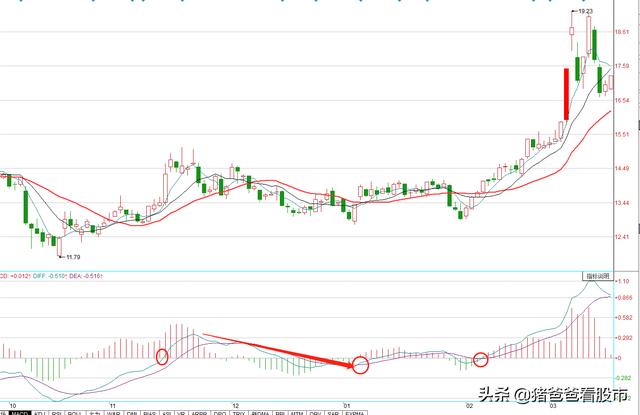Switch to the SAR indicator tab
The image size is (640, 415).
point(333,411)
